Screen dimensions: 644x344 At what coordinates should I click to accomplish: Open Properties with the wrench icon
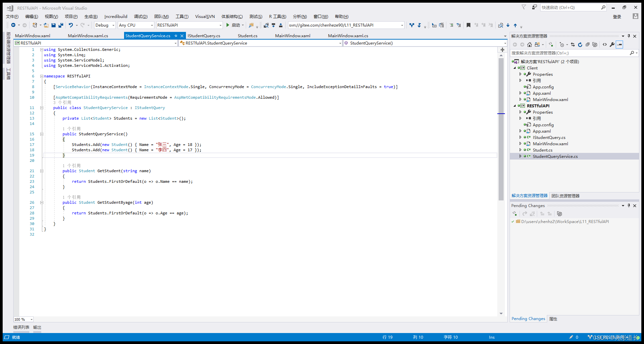coord(612,45)
